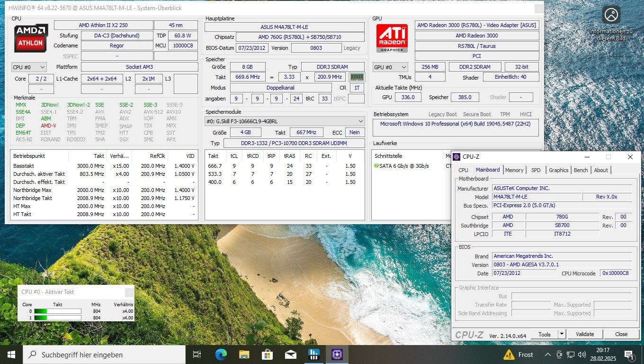Click the 'Socket AM3' platform field
This screenshot has height=364, width=644.
(139, 67)
